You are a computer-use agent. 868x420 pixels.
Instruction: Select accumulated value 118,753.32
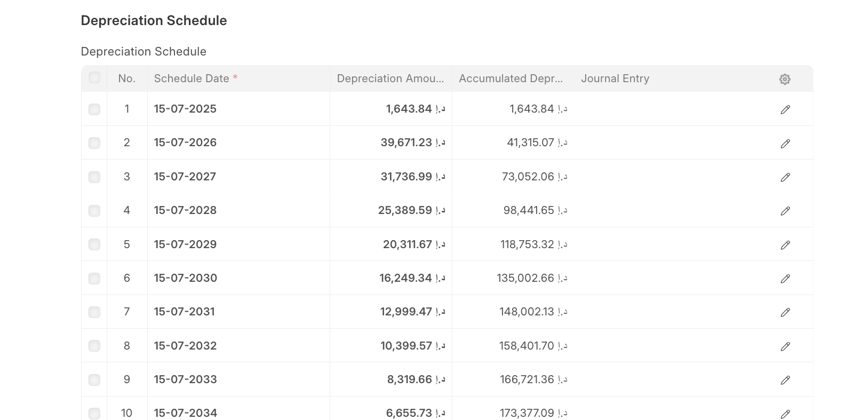pyautogui.click(x=513, y=244)
